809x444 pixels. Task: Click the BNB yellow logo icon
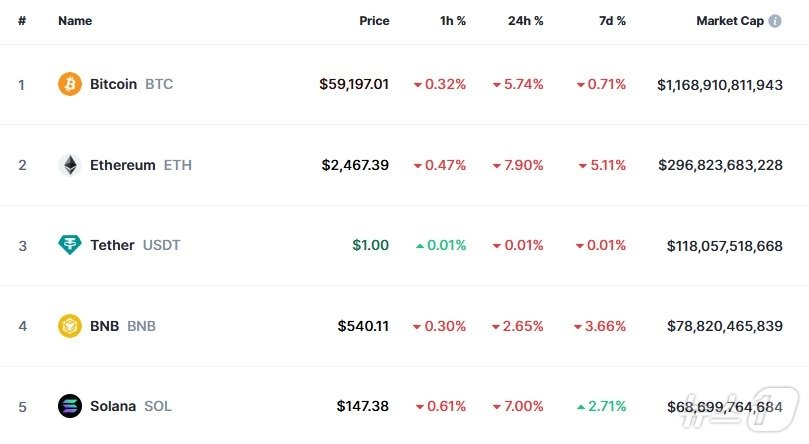point(70,326)
